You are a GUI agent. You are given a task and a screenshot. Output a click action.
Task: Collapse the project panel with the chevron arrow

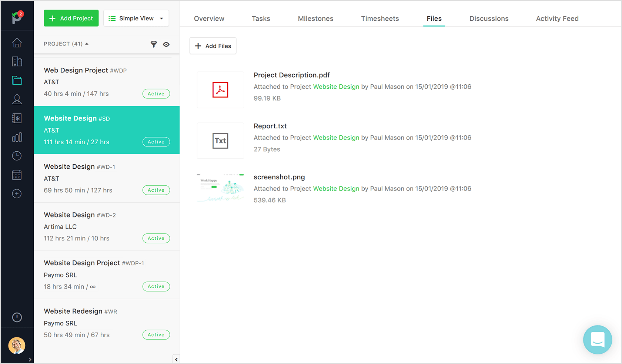(176, 359)
